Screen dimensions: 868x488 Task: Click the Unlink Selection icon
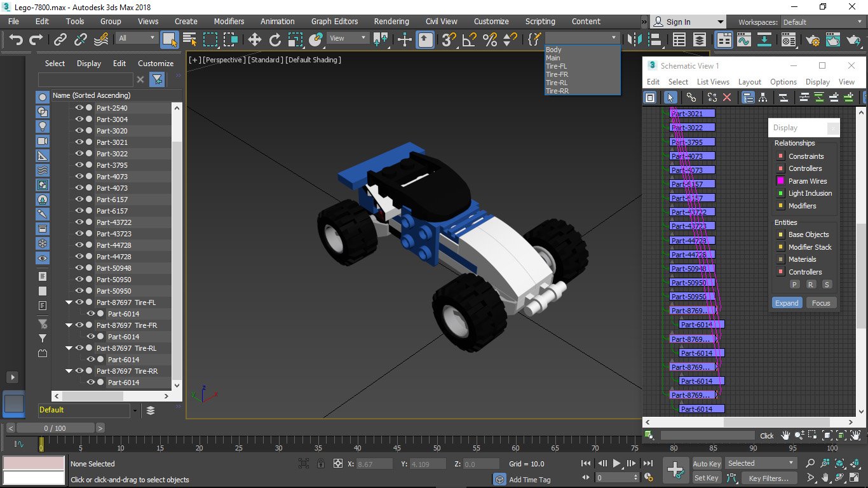pyautogui.click(x=81, y=39)
